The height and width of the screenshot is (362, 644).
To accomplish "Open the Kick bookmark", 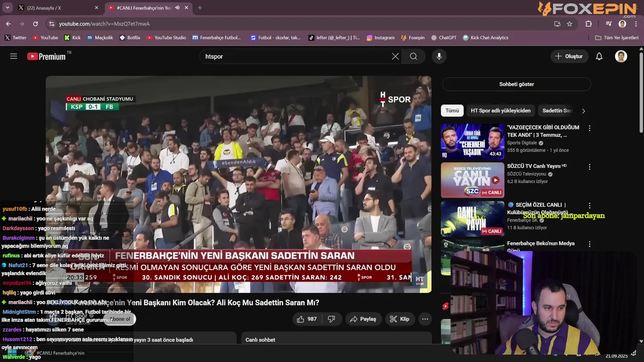I will pyautogui.click(x=72, y=38).
